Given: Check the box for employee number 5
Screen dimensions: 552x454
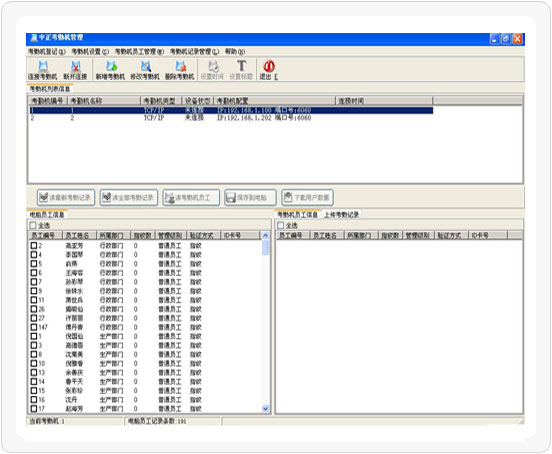Looking at the screenshot, I should [34, 264].
